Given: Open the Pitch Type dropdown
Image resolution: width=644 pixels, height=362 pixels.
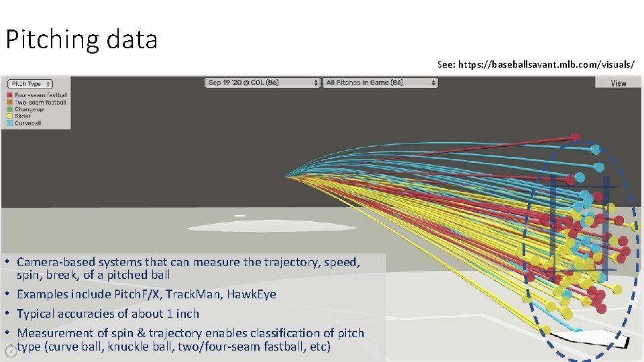Looking at the screenshot, I should tap(30, 84).
